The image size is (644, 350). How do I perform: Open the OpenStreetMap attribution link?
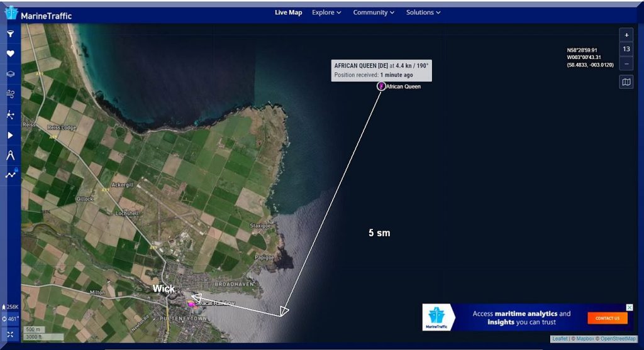point(617,339)
